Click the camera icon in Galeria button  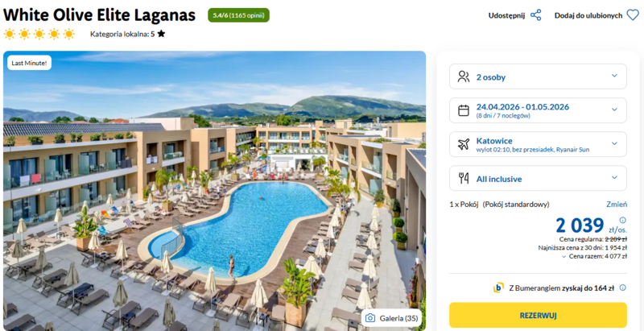370,318
